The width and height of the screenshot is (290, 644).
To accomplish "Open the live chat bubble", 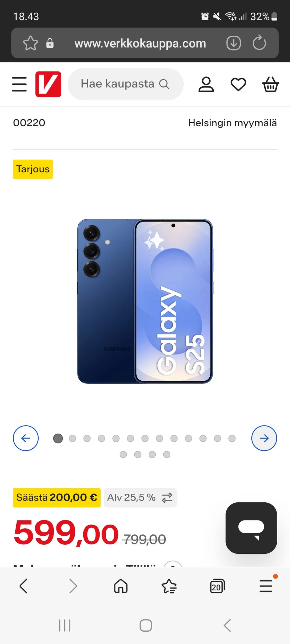I will tap(251, 528).
